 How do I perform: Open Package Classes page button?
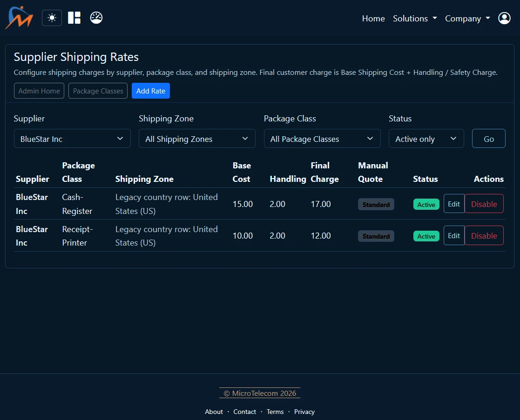(x=98, y=91)
